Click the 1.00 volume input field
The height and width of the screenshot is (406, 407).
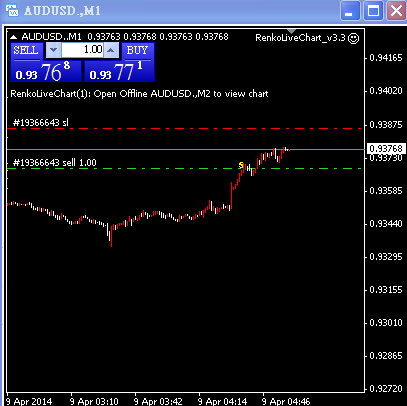point(82,50)
